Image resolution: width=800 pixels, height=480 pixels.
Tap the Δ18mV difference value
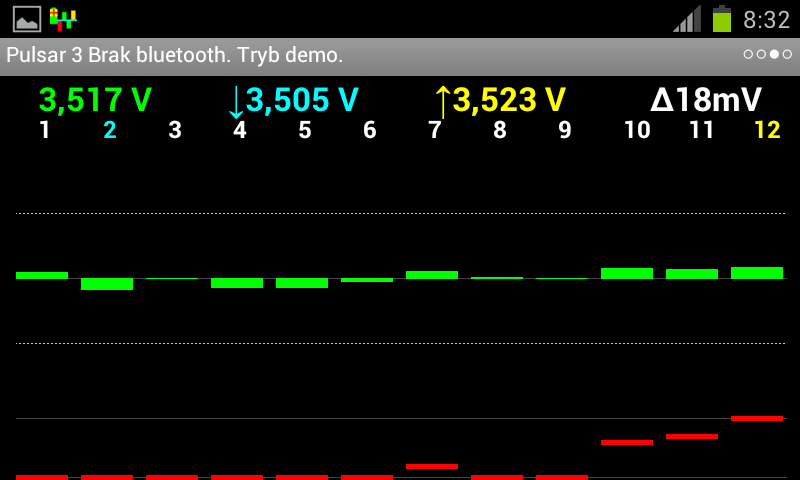tap(706, 99)
